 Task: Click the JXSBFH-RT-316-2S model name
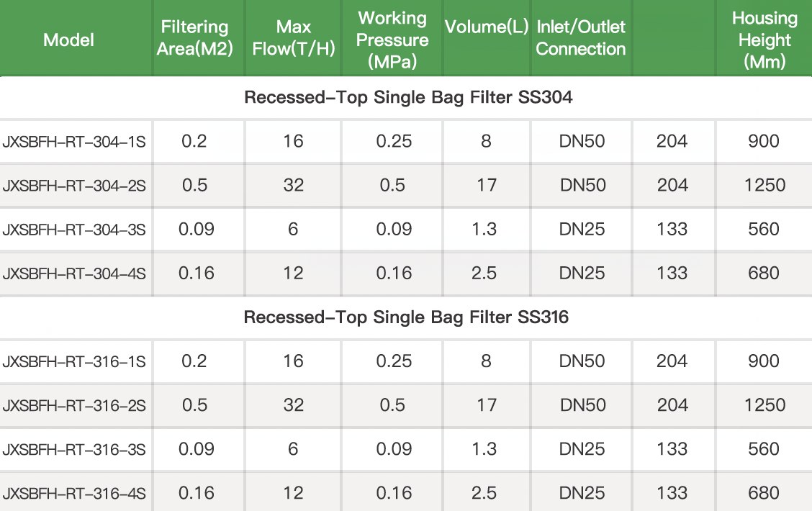click(x=74, y=406)
